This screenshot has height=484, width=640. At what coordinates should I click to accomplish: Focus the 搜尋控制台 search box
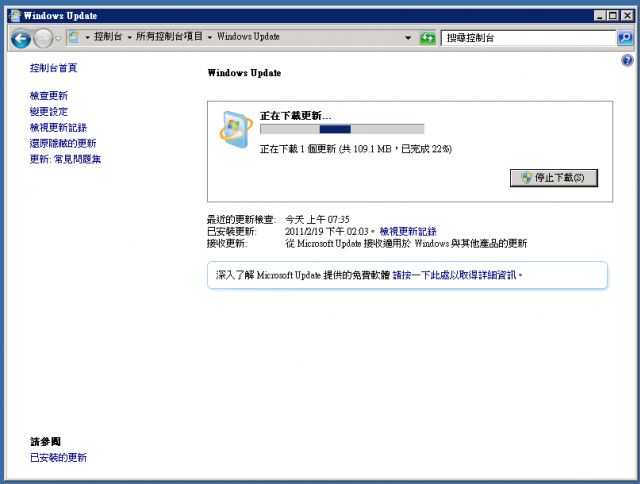coord(528,38)
